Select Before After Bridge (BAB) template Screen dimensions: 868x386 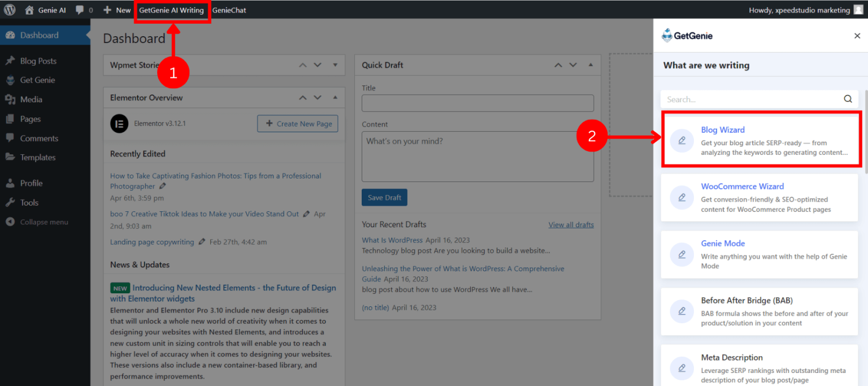[759, 311]
